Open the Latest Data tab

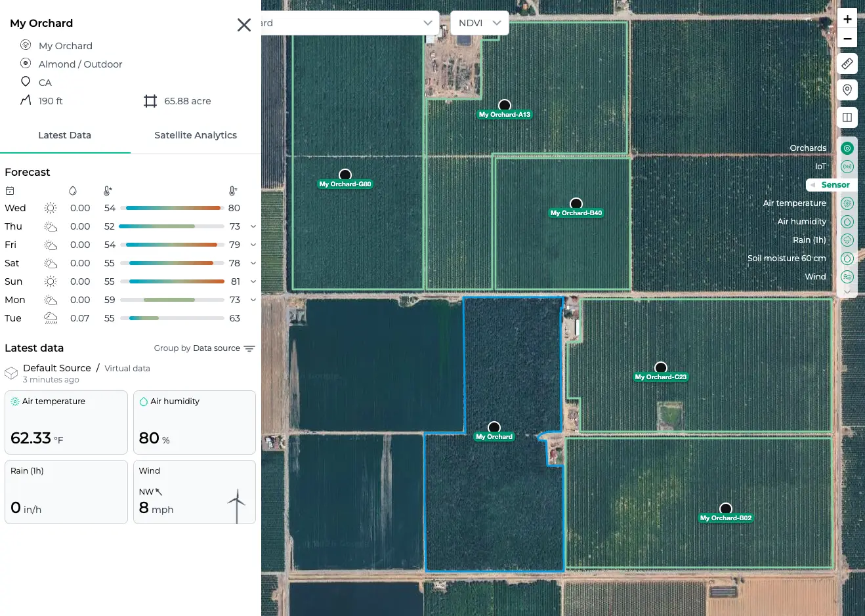click(64, 135)
